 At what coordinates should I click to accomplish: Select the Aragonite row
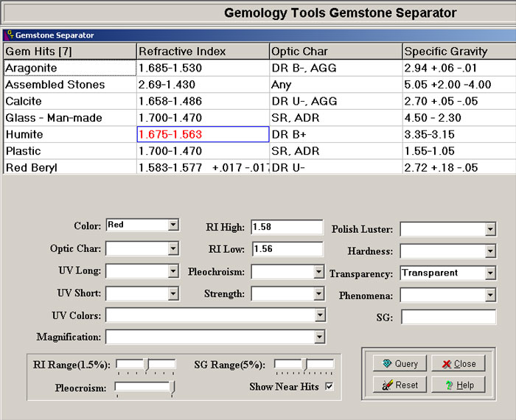tap(70, 68)
